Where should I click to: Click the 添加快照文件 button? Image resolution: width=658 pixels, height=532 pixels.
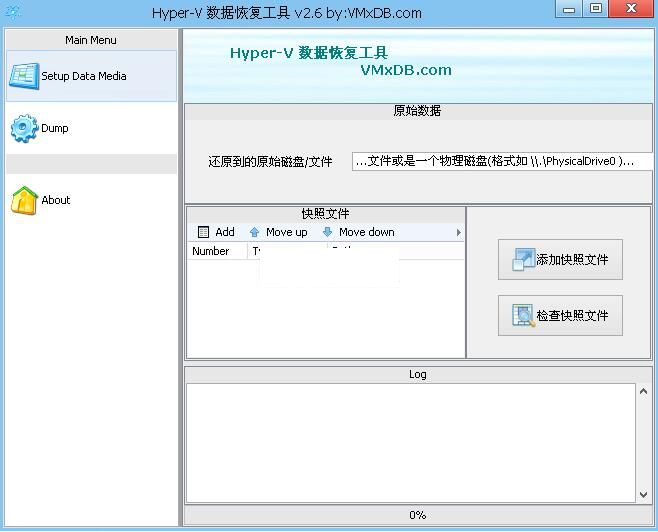point(560,260)
